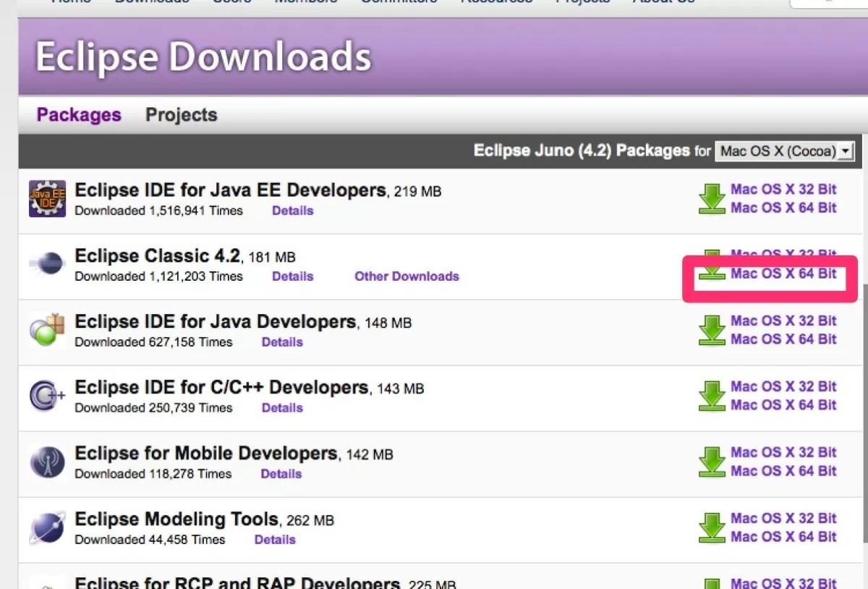The width and height of the screenshot is (868, 589).
Task: Open the Mac OS X (Cocoa) platform dropdown
Action: point(785,151)
